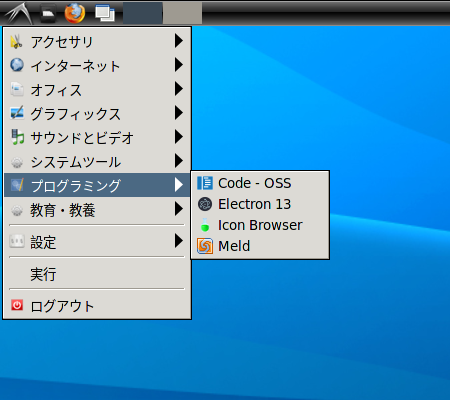This screenshot has width=450, height=400.
Task: Open the グラフィックス submenu
Action: tap(97, 113)
